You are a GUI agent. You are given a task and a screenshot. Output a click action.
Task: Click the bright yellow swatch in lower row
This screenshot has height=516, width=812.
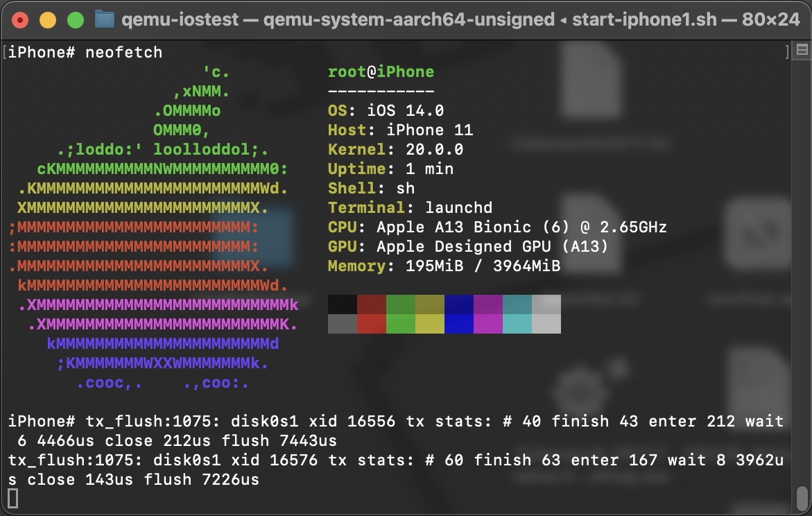(430, 324)
